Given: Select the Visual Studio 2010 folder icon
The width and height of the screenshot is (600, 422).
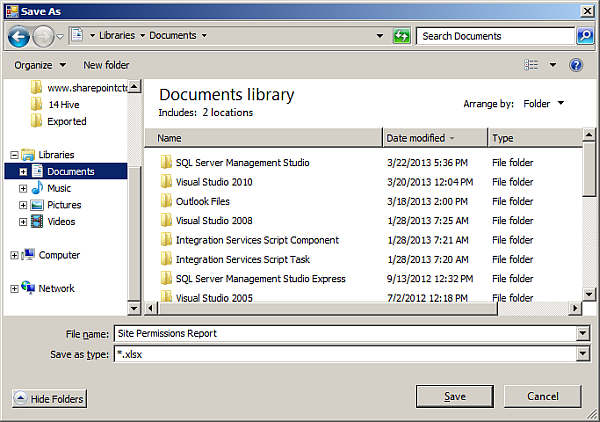Looking at the screenshot, I should coord(166,182).
